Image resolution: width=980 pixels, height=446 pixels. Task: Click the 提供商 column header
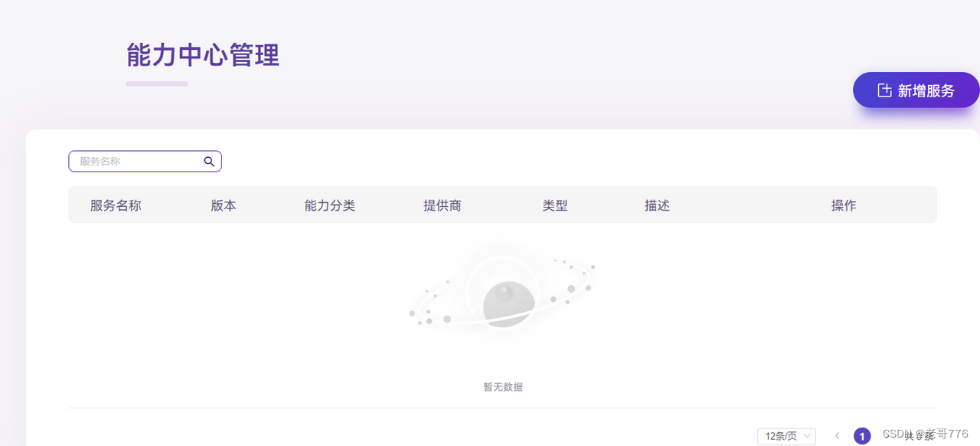pos(443,205)
